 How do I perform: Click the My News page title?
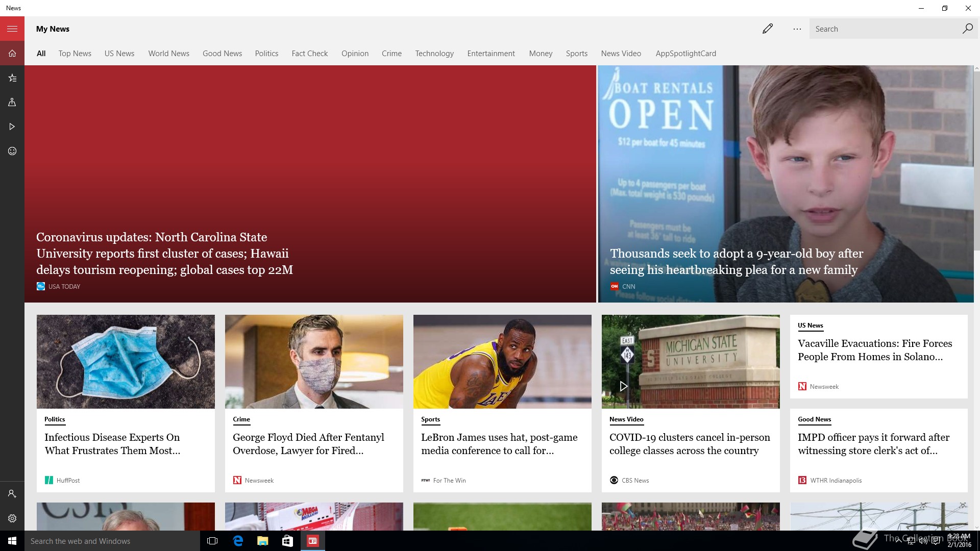(53, 29)
